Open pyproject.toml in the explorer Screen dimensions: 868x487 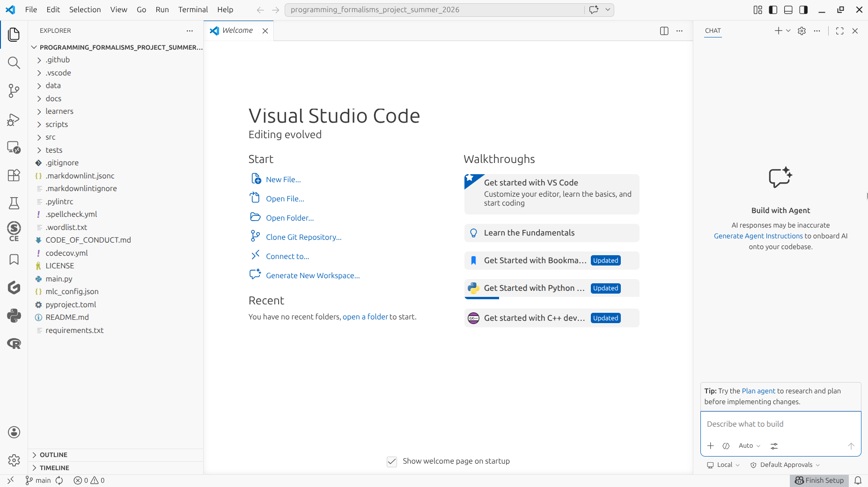click(x=116, y=305)
